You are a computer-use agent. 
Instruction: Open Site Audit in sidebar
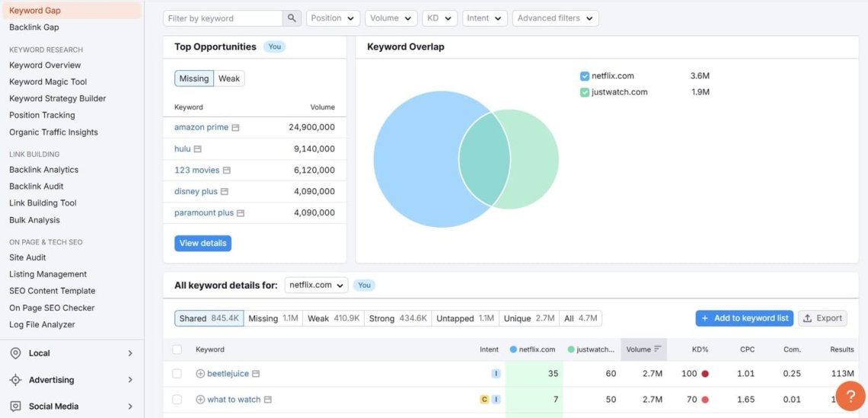click(x=27, y=257)
